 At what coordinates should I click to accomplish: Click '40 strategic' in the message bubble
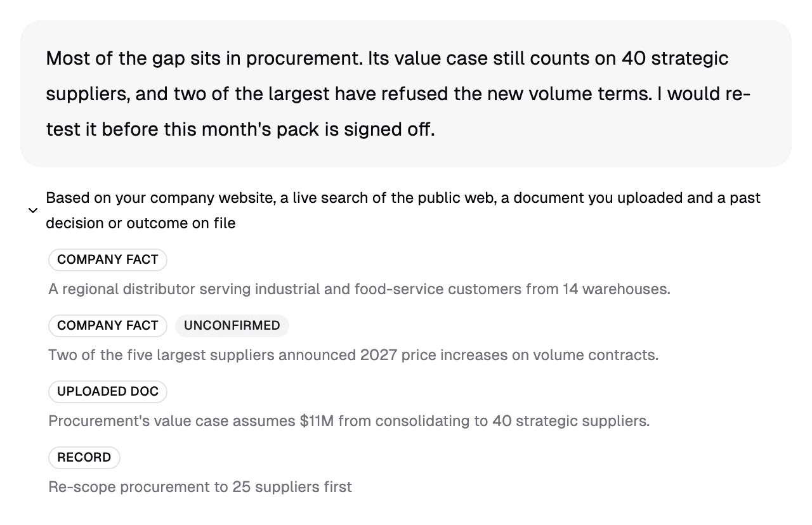click(675, 58)
